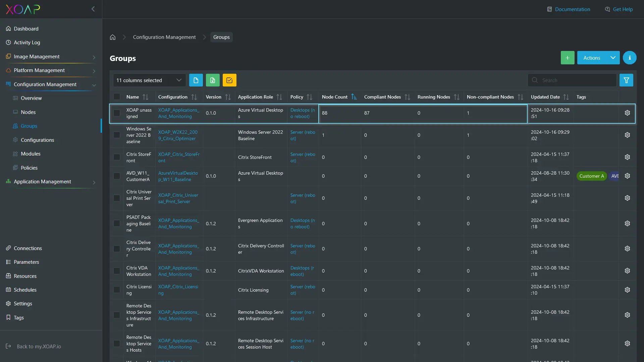Export table as CSV file icon
644x362 pixels.
pyautogui.click(x=196, y=80)
